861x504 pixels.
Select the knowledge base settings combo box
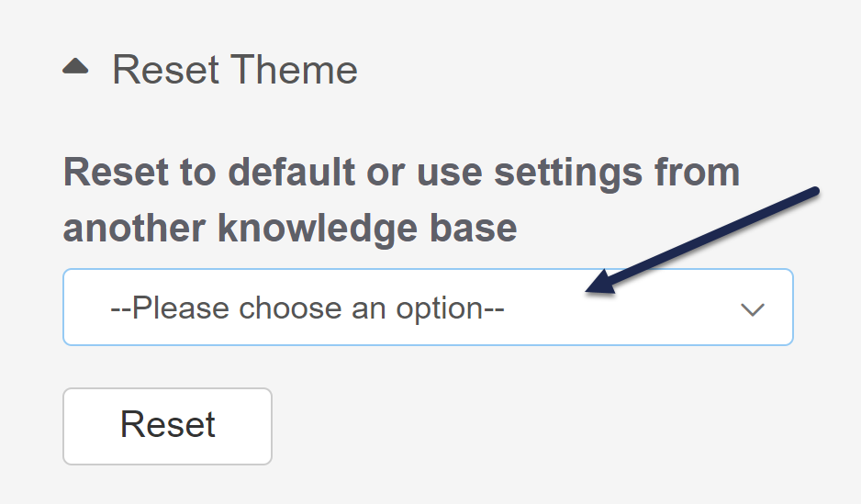click(428, 308)
